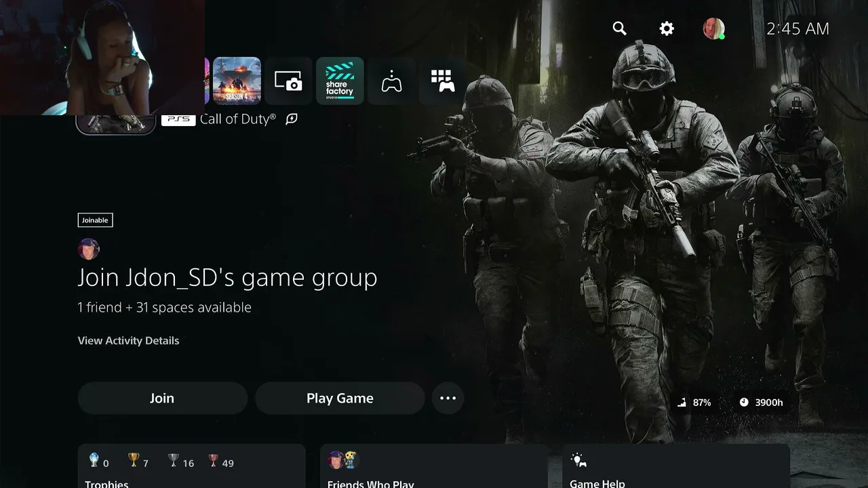The image size is (868, 488).
Task: Click the platinum trophy count icon
Action: [94, 460]
